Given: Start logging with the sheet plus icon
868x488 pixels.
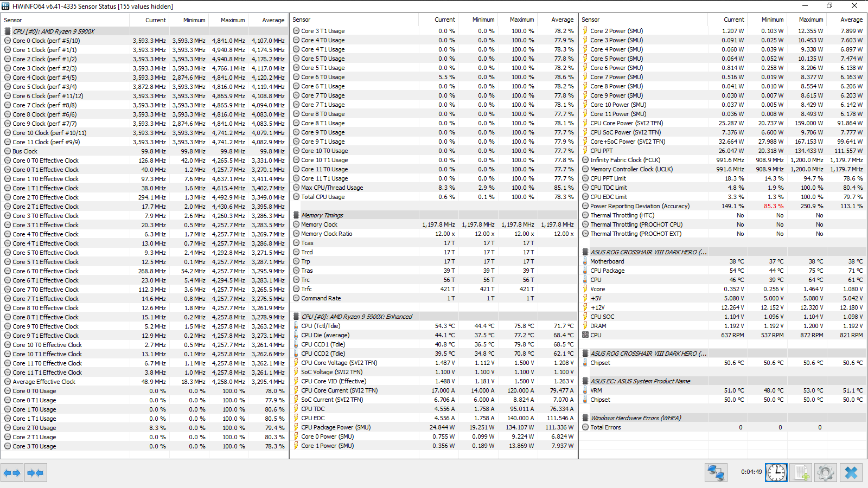Looking at the screenshot, I should (801, 473).
